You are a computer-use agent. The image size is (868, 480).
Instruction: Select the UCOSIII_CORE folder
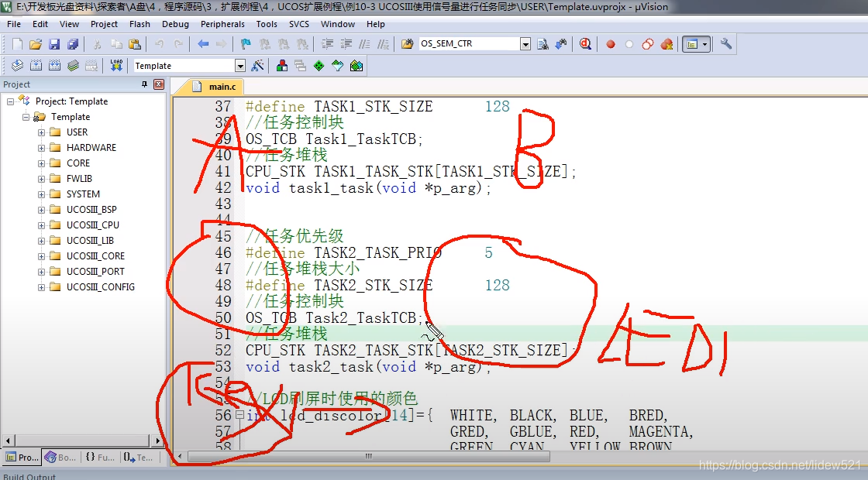[95, 256]
